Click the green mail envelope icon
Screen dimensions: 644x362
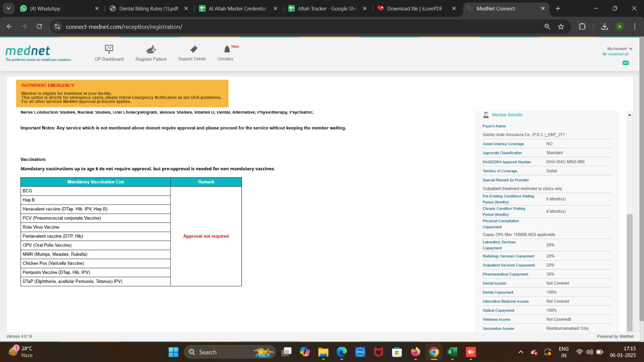[x=625, y=63]
